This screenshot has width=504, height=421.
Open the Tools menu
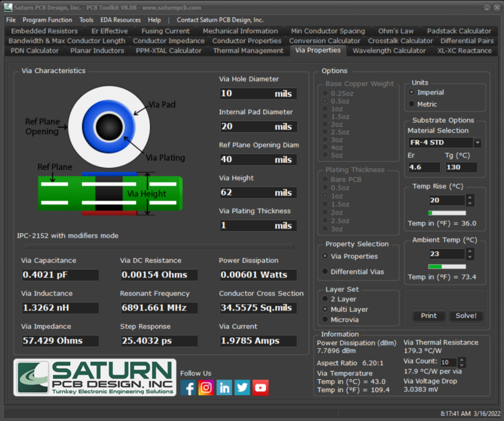[86, 19]
